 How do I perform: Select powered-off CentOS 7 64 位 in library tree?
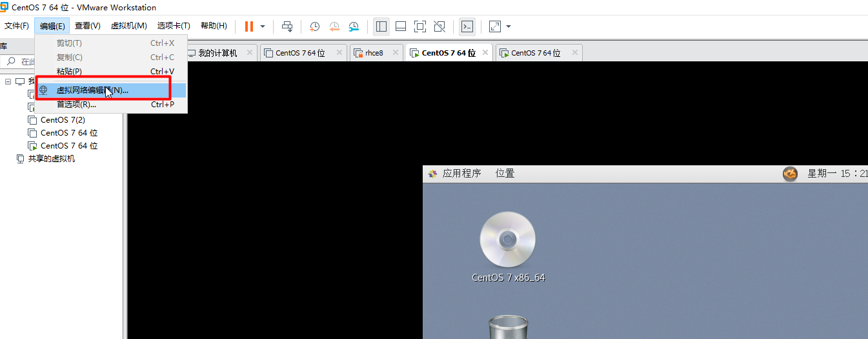69,133
